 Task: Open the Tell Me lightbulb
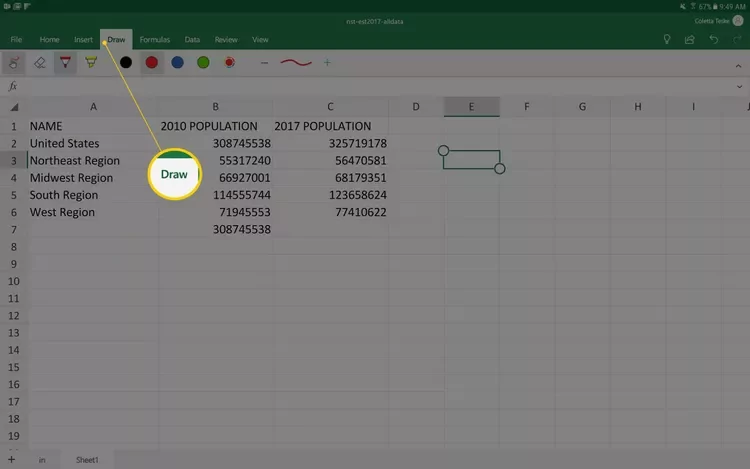pos(667,40)
